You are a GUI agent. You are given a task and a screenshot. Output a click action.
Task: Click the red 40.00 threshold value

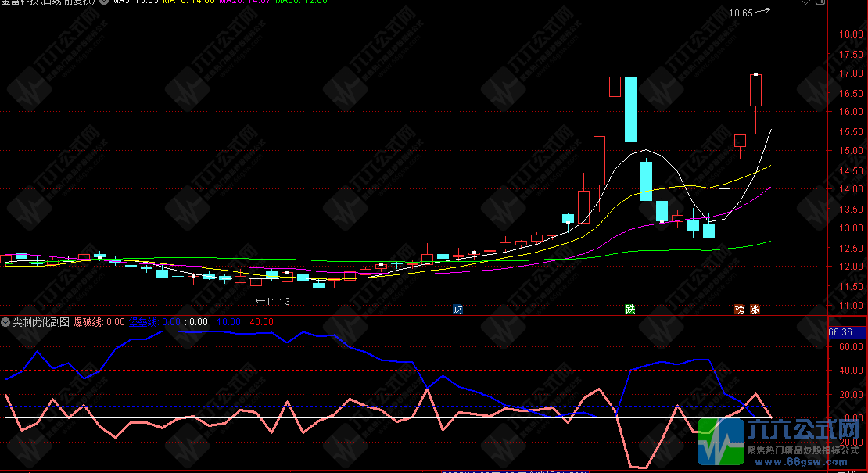[x=261, y=322]
